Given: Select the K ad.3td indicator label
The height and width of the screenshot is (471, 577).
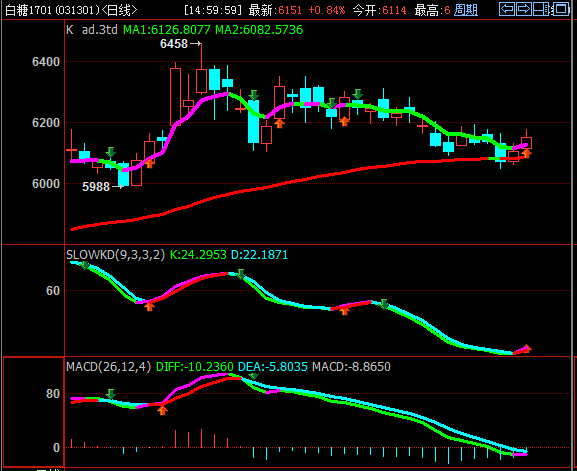Looking at the screenshot, I should pos(92,29).
